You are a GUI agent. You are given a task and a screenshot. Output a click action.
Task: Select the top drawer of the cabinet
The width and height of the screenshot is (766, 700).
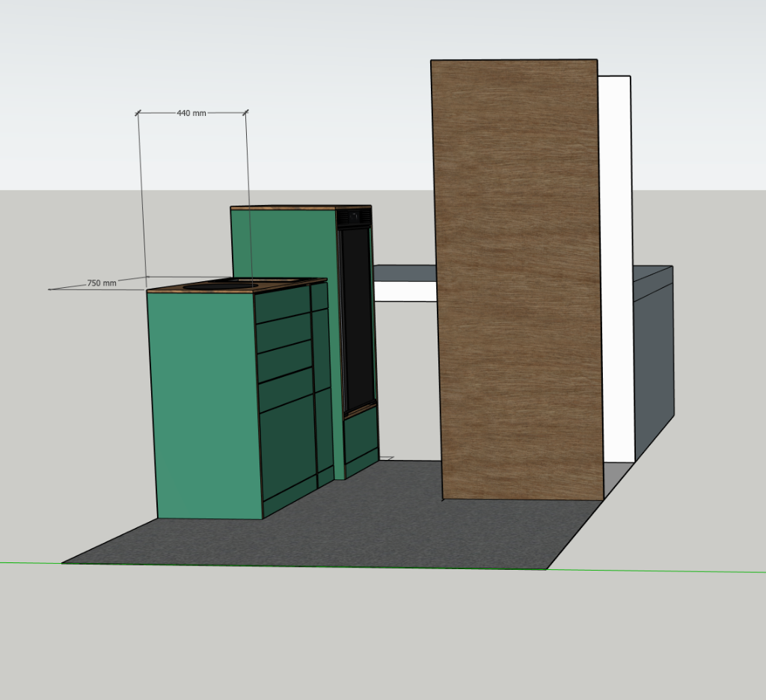pyautogui.click(x=284, y=305)
